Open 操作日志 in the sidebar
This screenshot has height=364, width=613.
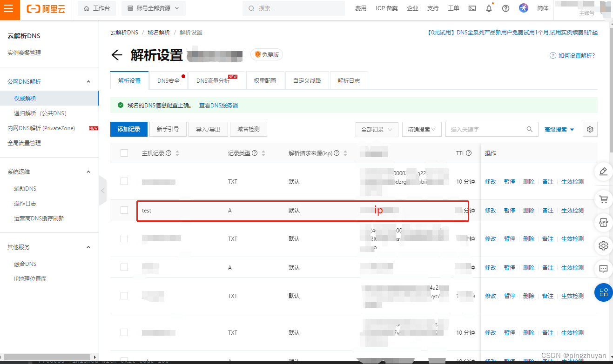tap(25, 203)
